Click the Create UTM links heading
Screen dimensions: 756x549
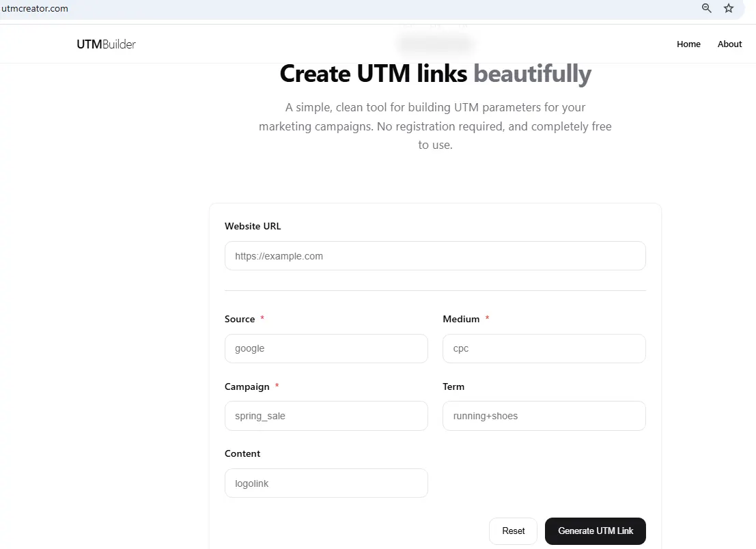click(x=435, y=73)
